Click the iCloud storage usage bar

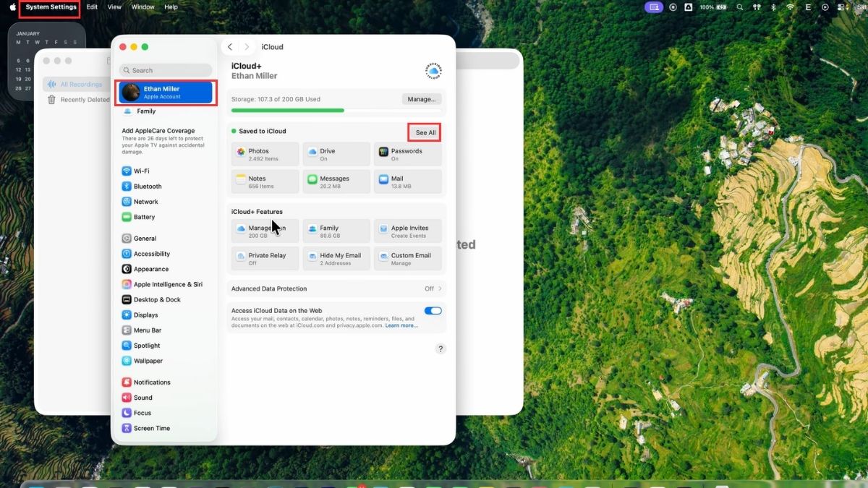336,111
